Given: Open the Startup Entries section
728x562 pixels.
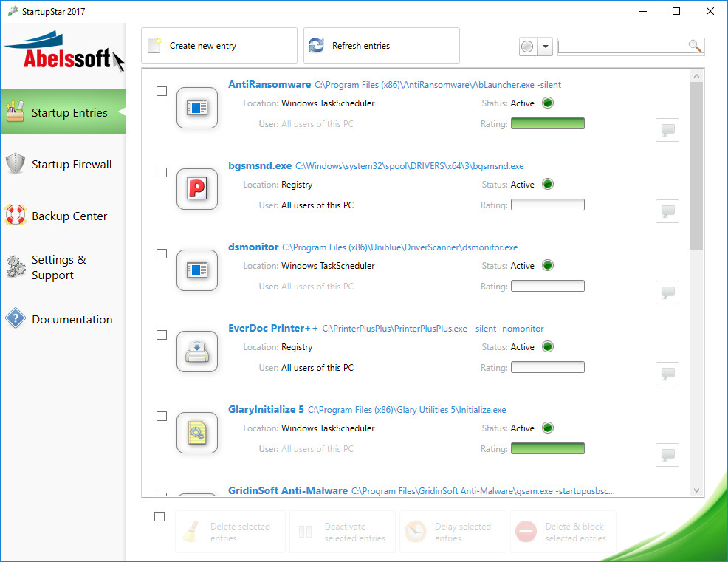Looking at the screenshot, I should [x=63, y=112].
